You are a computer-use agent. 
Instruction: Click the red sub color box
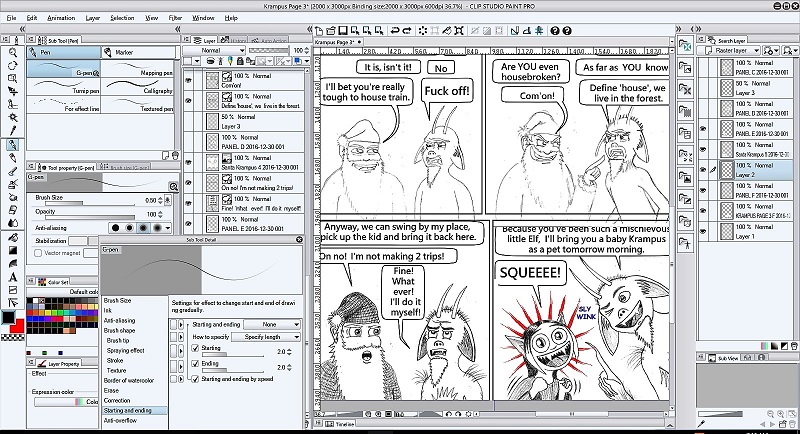(x=19, y=325)
